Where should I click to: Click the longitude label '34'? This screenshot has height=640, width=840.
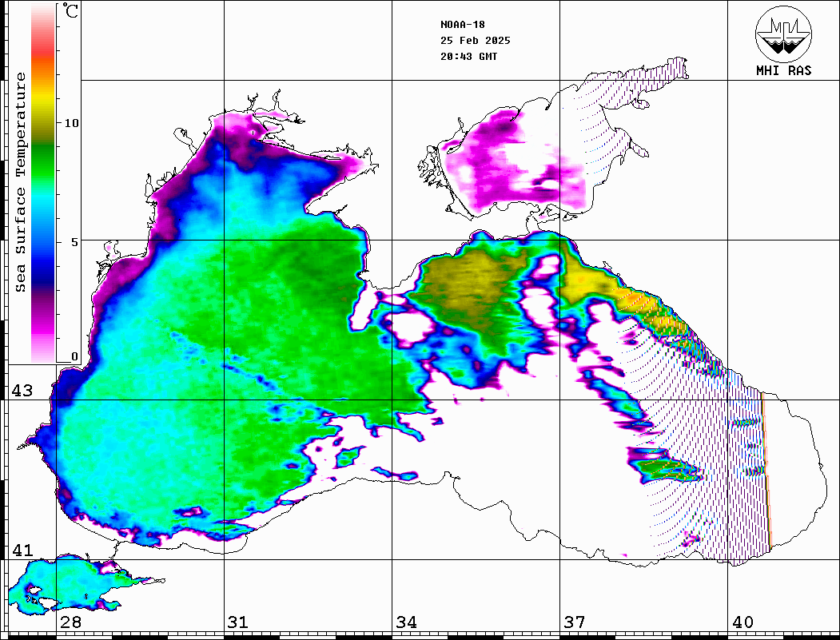(x=407, y=622)
